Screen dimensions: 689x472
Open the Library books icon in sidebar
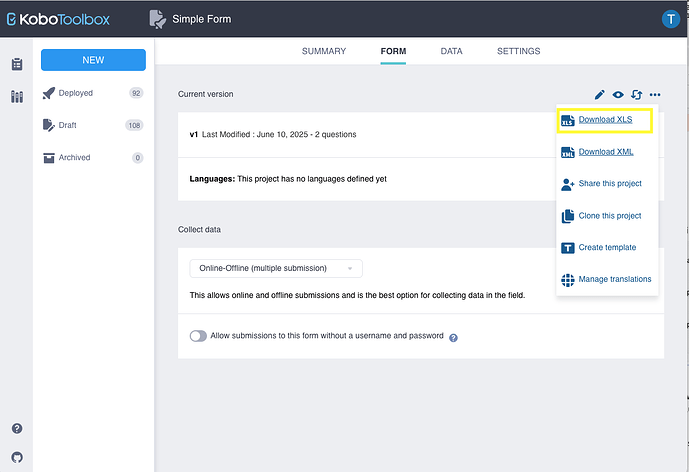click(17, 96)
